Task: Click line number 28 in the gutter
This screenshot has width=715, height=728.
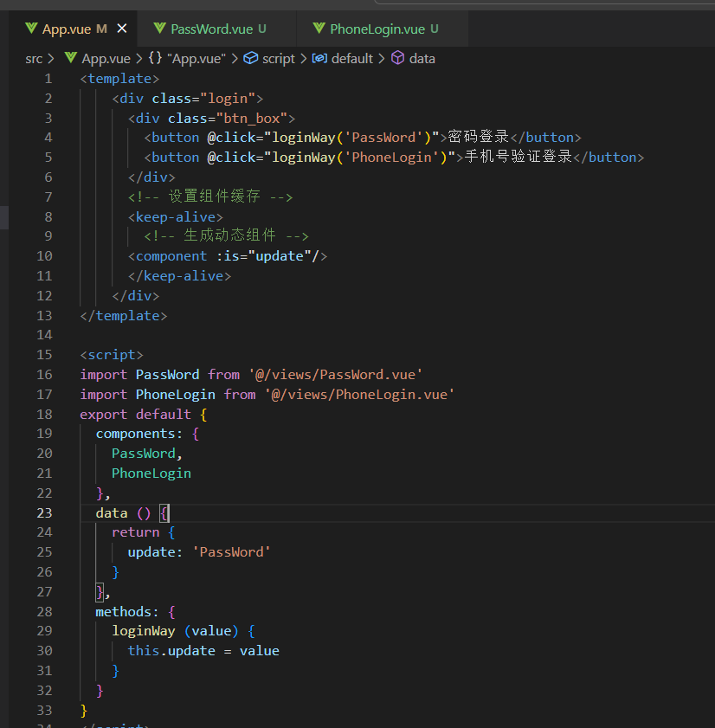Action: pos(44,612)
